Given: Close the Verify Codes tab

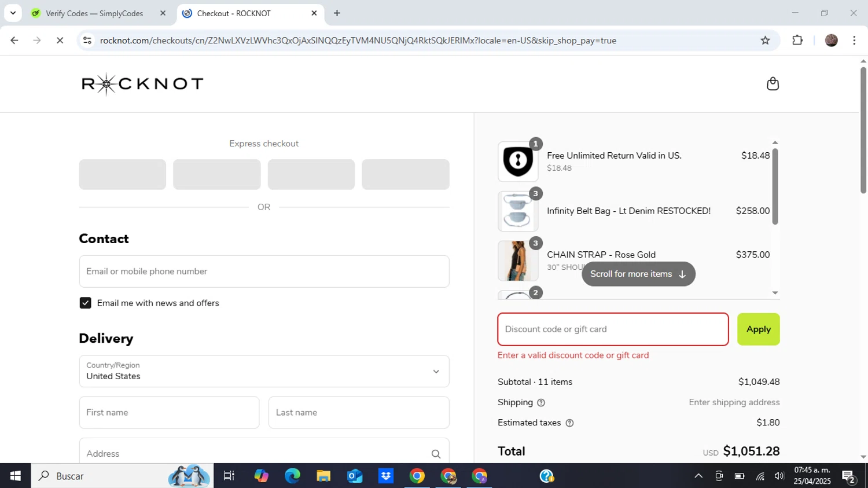Looking at the screenshot, I should pyautogui.click(x=163, y=13).
